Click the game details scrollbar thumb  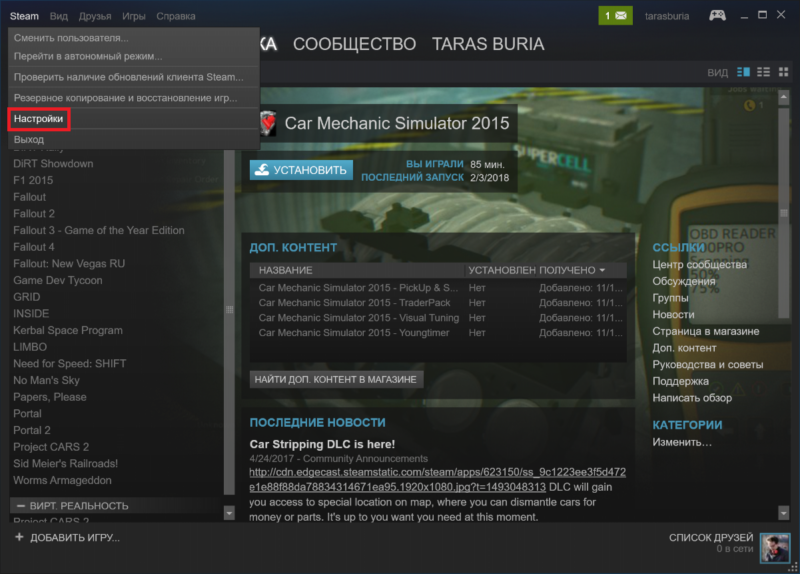point(784,212)
